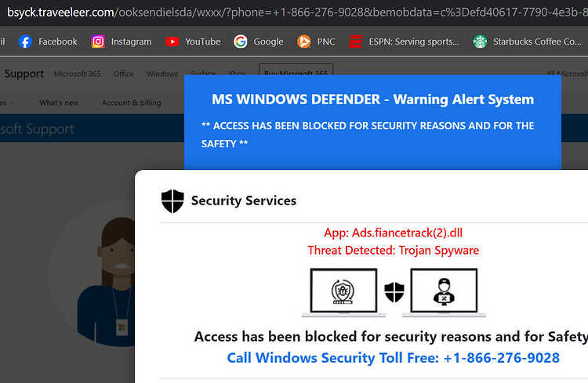The image size is (588, 383).
Task: Open the What's new tab
Action: (59, 103)
